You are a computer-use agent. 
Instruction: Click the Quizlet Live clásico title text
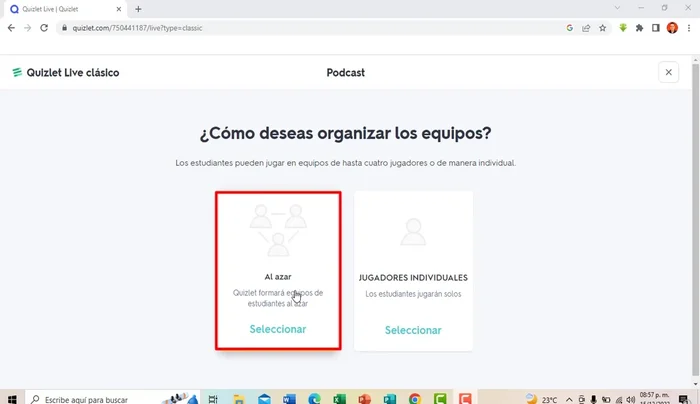tap(73, 73)
